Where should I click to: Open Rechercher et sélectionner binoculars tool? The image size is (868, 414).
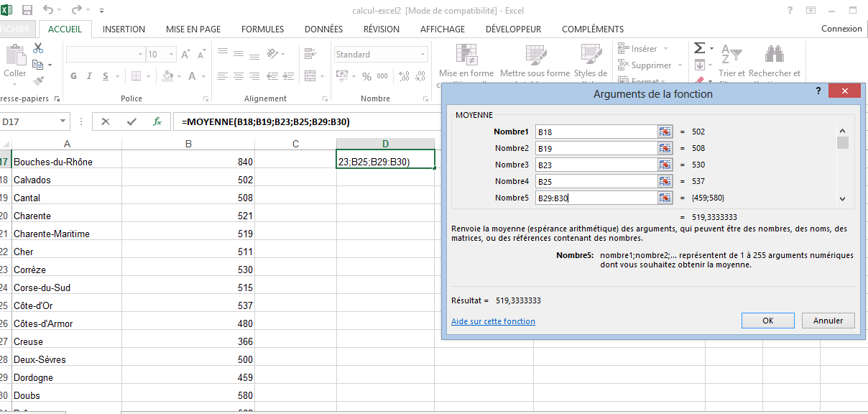point(774,62)
